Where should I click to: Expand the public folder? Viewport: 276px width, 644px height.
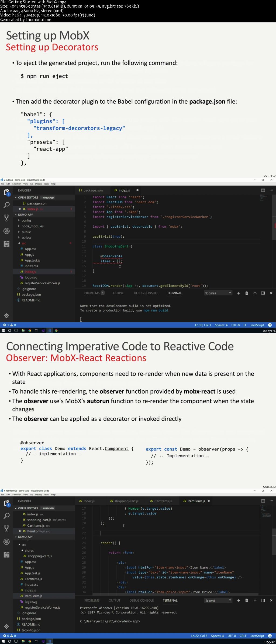click(x=26, y=232)
